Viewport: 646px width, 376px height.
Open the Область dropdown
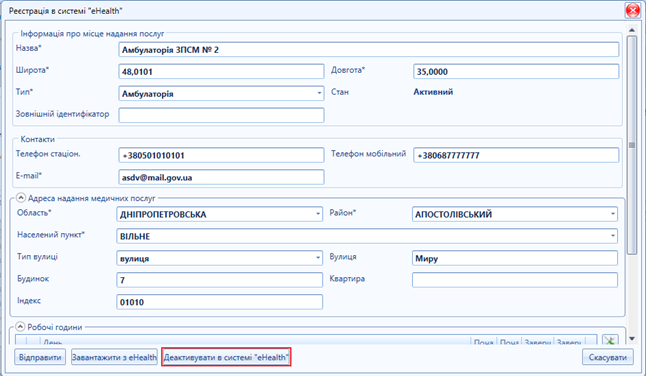tap(219, 214)
